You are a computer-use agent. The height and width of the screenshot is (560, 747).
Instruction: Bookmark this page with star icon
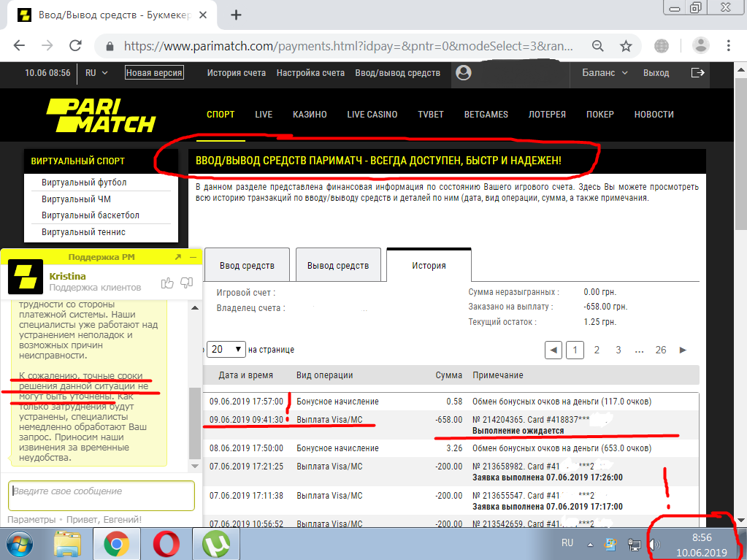click(x=626, y=46)
